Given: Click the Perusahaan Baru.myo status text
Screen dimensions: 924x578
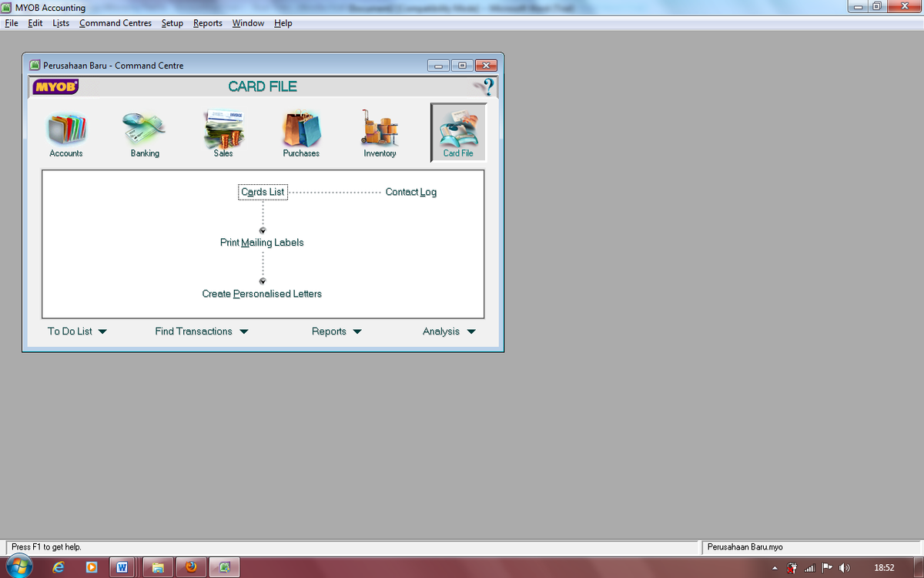Looking at the screenshot, I should click(745, 547).
